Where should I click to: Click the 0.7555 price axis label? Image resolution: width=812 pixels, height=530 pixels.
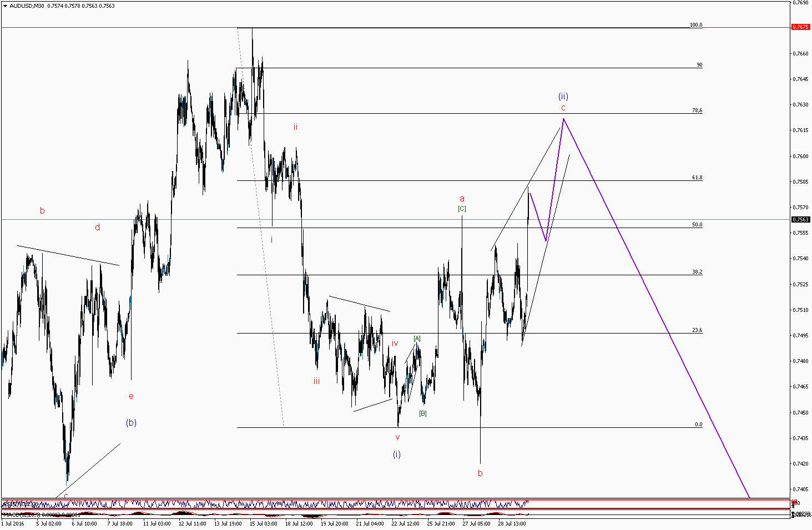[801, 233]
